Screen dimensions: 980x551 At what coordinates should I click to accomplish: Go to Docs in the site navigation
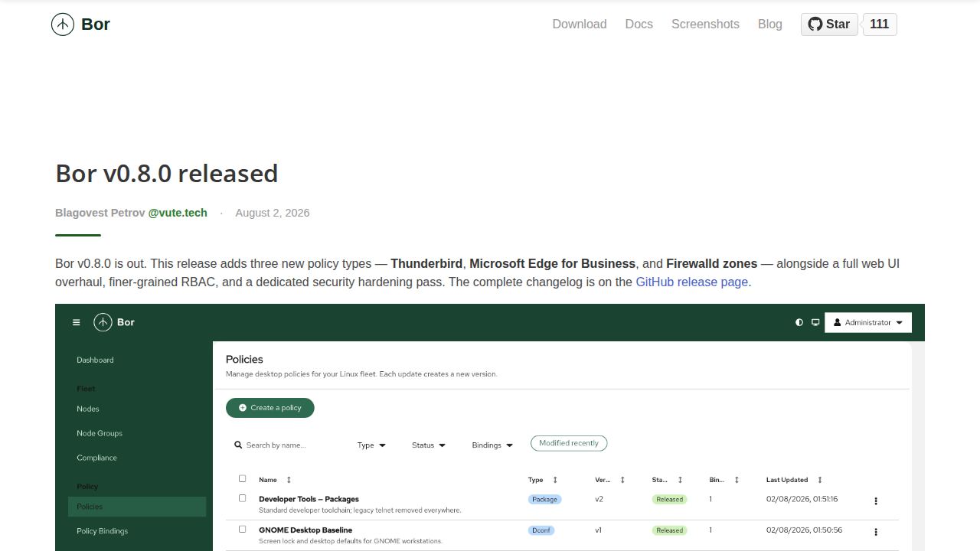click(639, 24)
